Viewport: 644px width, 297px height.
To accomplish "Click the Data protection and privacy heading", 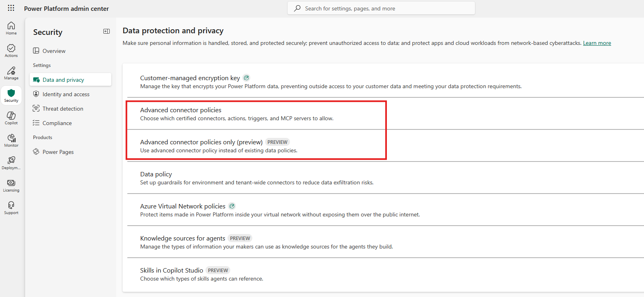I will (x=173, y=30).
